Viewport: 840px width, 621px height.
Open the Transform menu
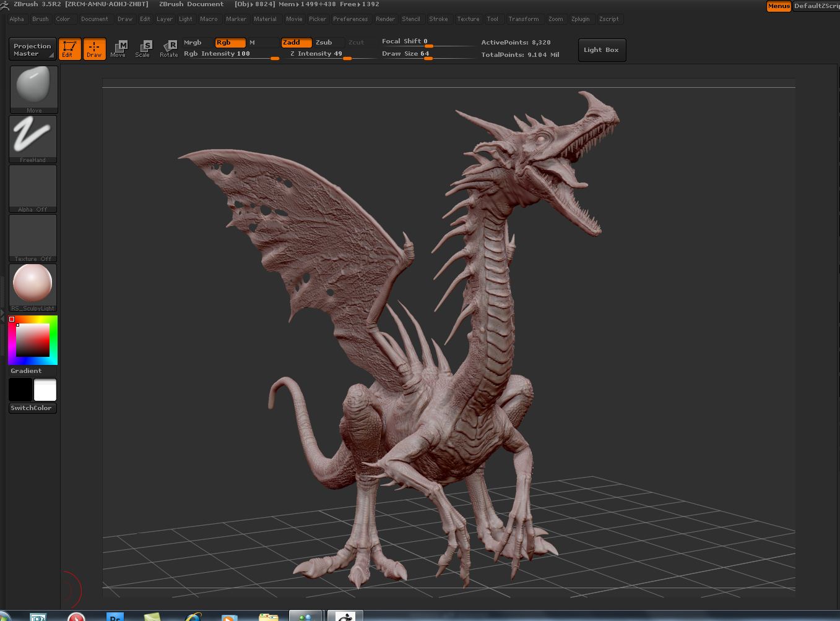pyautogui.click(x=524, y=19)
